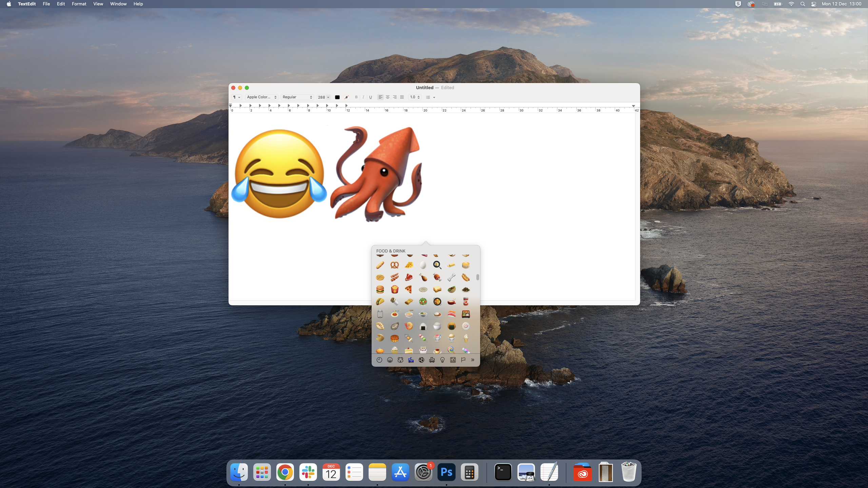868x488 pixels.
Task: Open Photoshop from the Dock
Action: [446, 472]
